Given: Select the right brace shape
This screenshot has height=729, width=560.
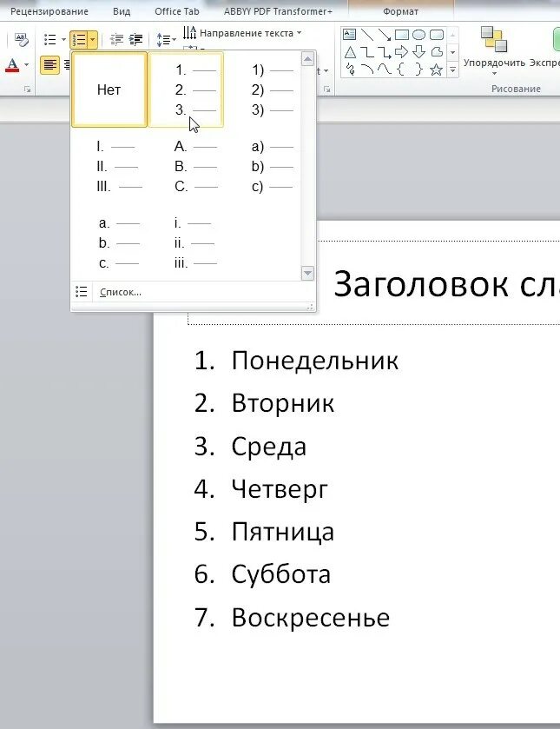Looking at the screenshot, I should pyautogui.click(x=418, y=70).
